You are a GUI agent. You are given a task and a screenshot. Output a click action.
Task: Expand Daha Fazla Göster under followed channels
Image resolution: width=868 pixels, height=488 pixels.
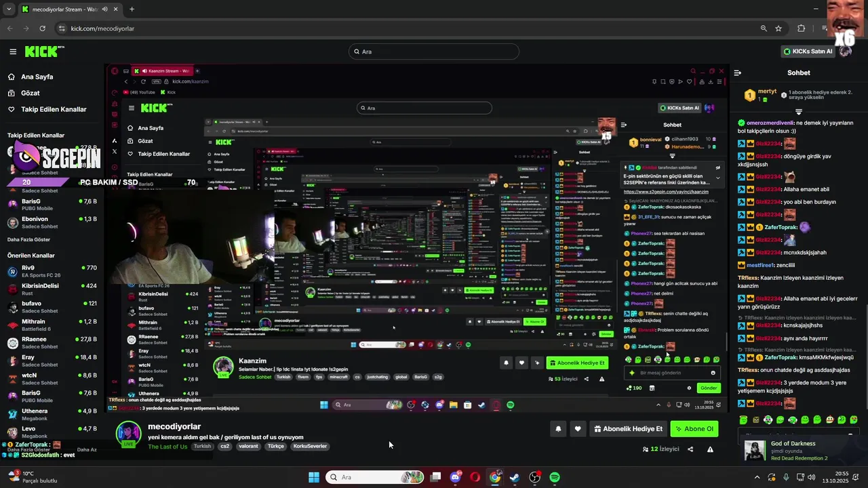pyautogui.click(x=28, y=239)
